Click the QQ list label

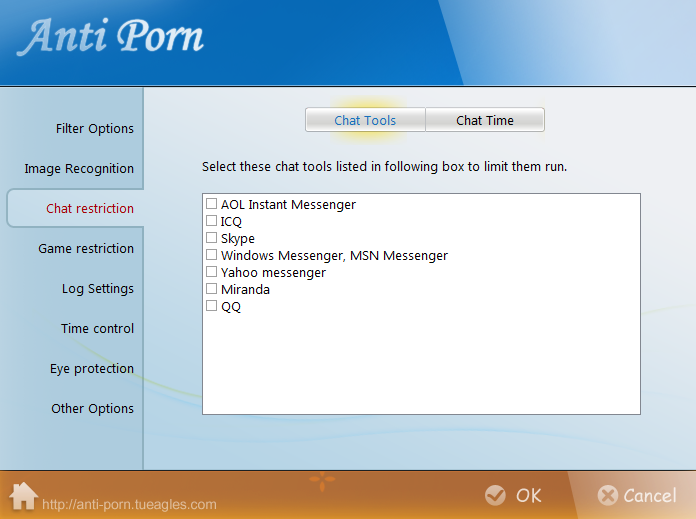[231, 307]
